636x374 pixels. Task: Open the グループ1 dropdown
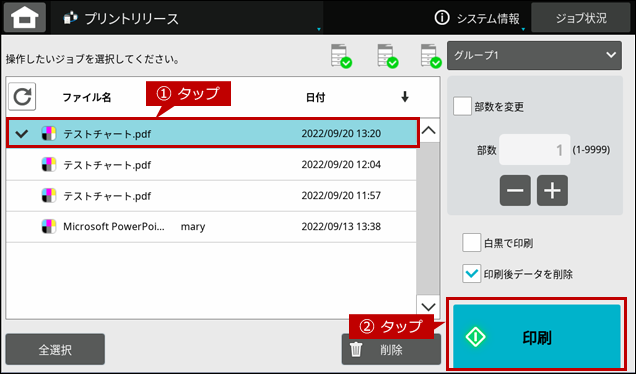point(534,55)
